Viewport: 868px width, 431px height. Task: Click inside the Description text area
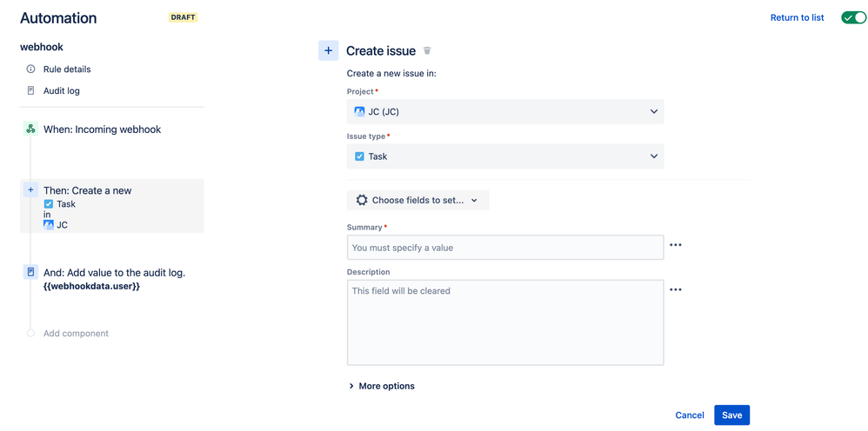(x=505, y=322)
